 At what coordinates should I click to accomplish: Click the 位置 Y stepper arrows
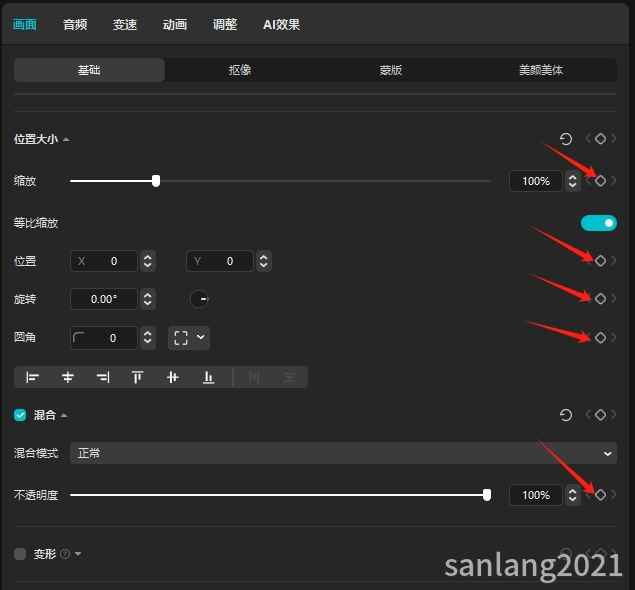(x=264, y=261)
